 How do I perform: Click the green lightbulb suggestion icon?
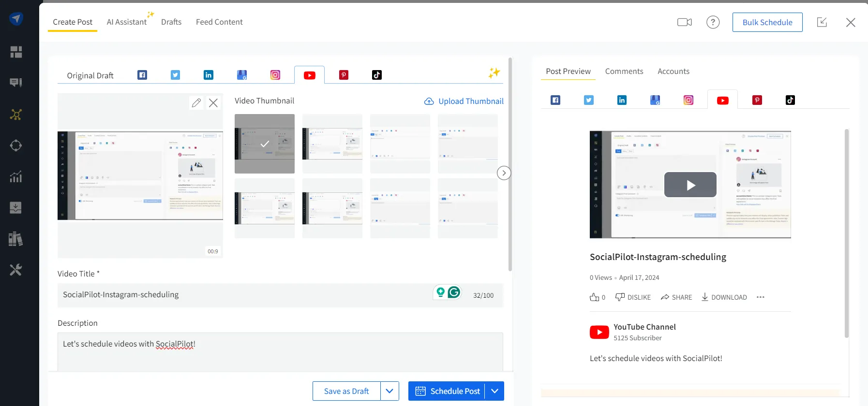440,292
